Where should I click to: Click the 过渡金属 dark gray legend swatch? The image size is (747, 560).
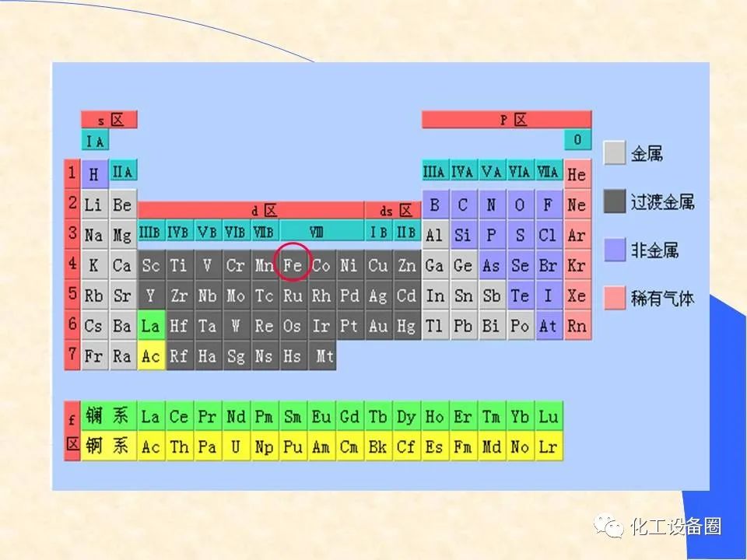tap(615, 201)
